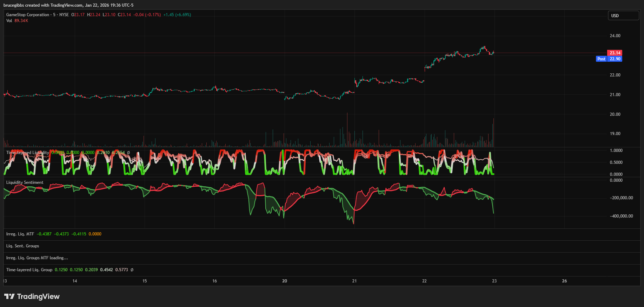Click the ø symbol after Time-layered Liq. Group values

point(132,270)
